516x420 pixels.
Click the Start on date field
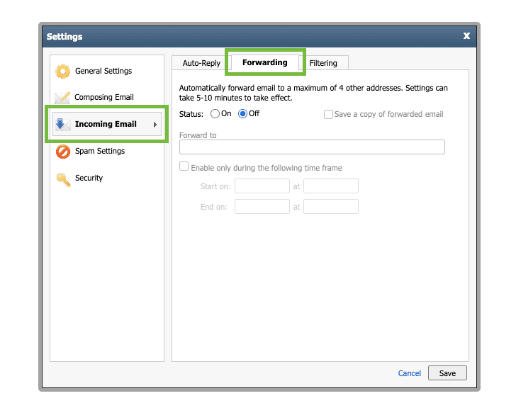262,186
